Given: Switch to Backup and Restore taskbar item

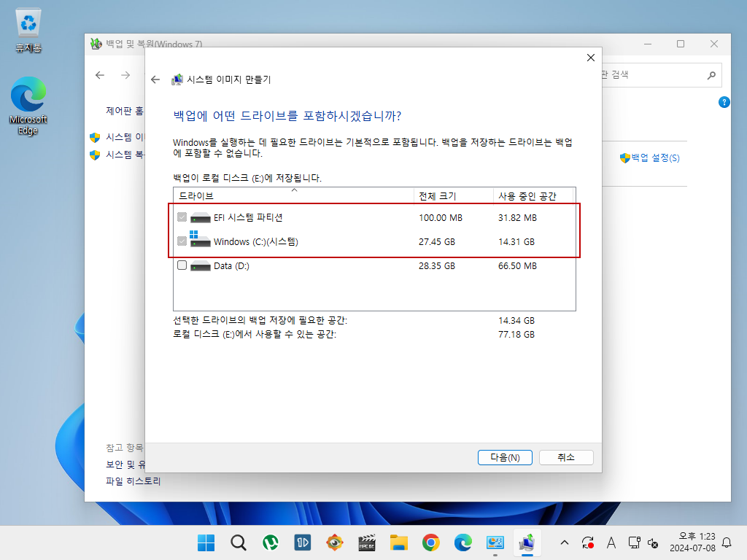Looking at the screenshot, I should tap(527, 542).
